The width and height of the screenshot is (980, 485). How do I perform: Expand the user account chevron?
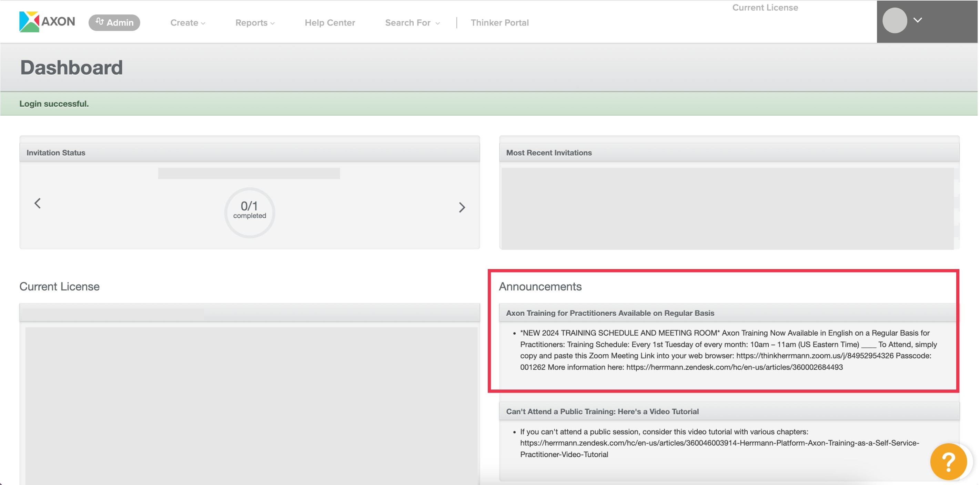[x=918, y=20]
